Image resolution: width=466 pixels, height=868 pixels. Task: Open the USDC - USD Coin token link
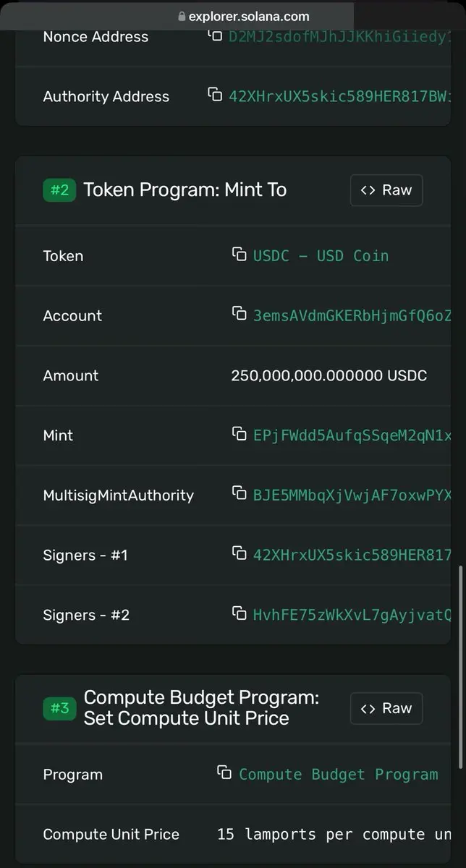[321, 256]
